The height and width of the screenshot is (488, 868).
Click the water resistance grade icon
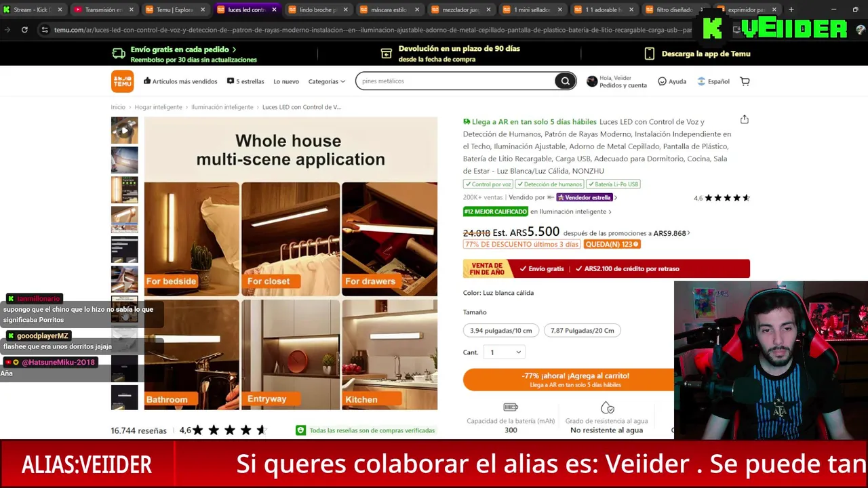608,407
